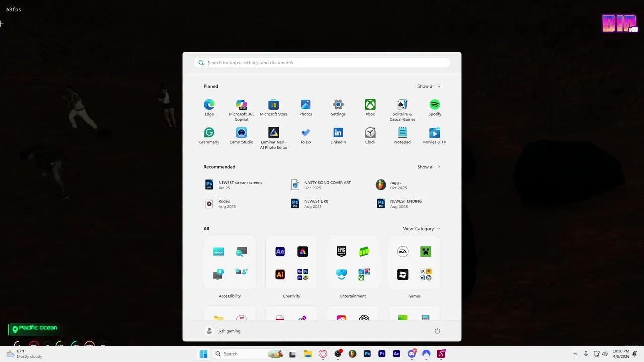Image resolution: width=644 pixels, height=362 pixels.
Task: Launch Spotify from Pinned
Action: [435, 108]
